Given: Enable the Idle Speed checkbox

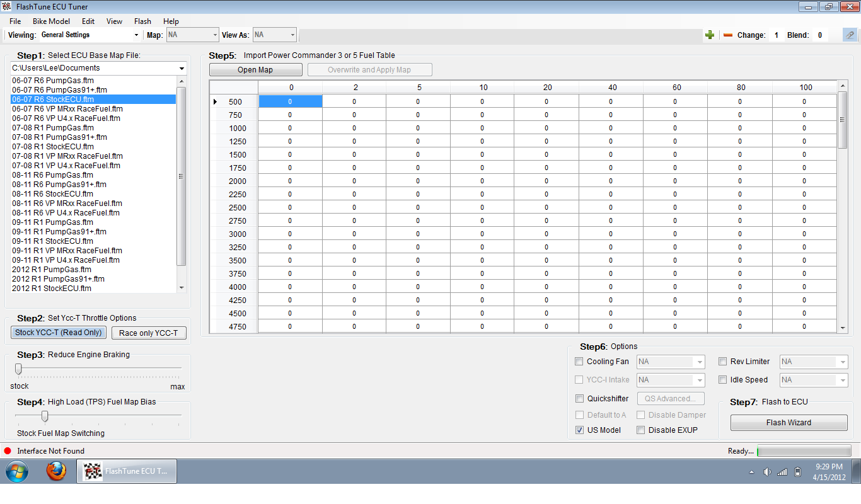Looking at the screenshot, I should (723, 380).
